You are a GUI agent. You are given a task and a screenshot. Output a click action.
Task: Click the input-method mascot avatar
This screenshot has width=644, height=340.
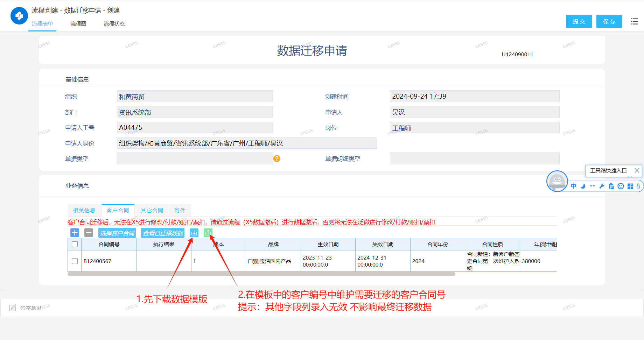(557, 181)
